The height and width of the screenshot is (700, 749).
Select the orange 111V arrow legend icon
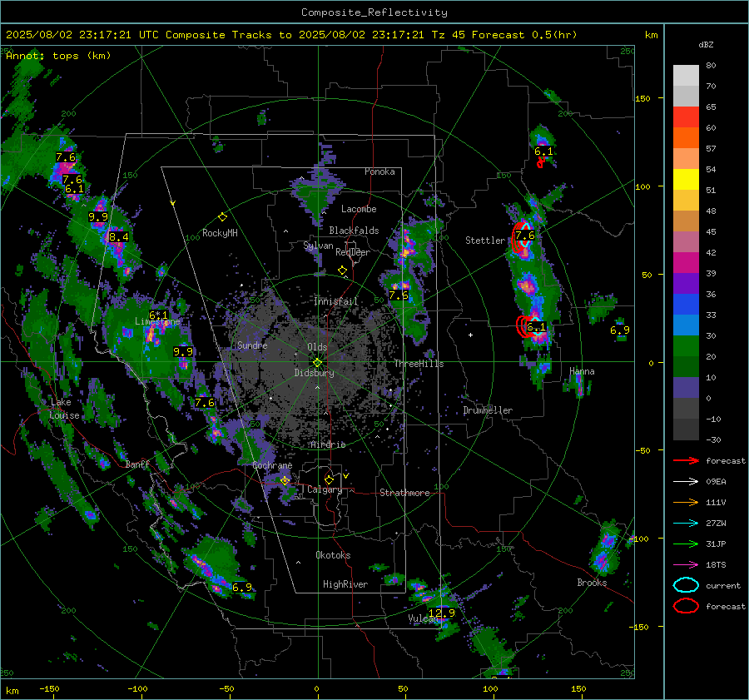(x=686, y=502)
